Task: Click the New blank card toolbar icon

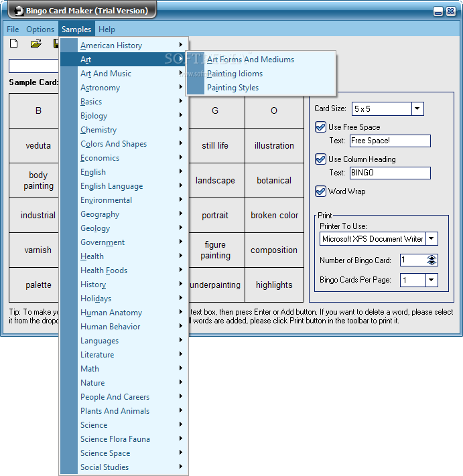Action: 13,44
